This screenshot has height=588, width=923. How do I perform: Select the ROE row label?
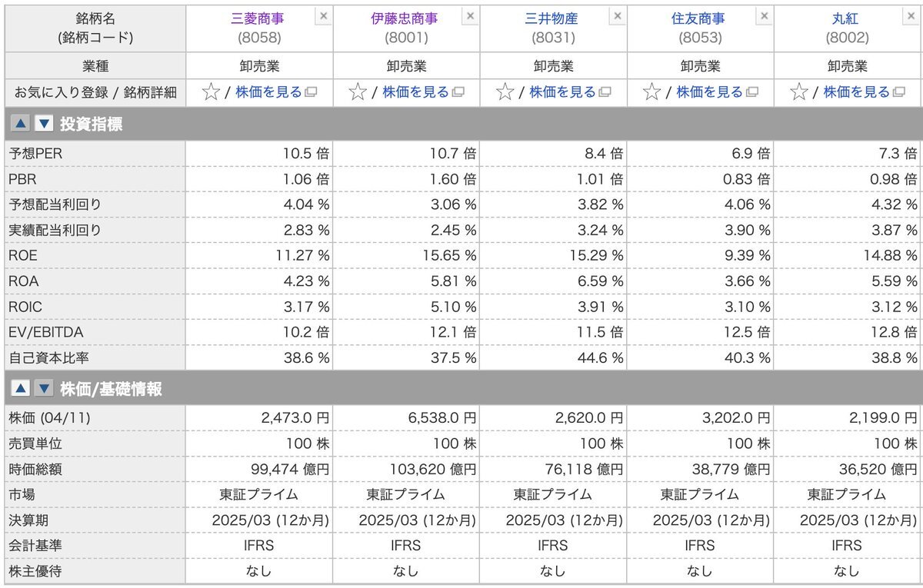tap(23, 256)
